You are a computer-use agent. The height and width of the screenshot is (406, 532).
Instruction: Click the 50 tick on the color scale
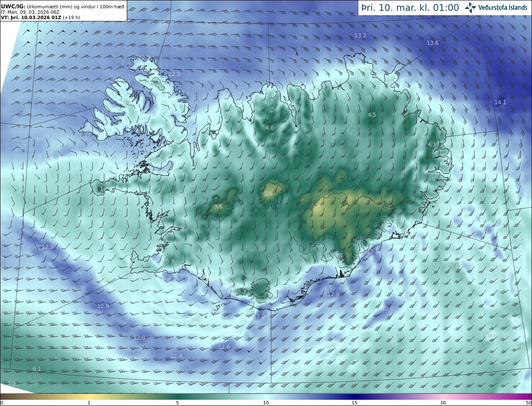point(529,402)
